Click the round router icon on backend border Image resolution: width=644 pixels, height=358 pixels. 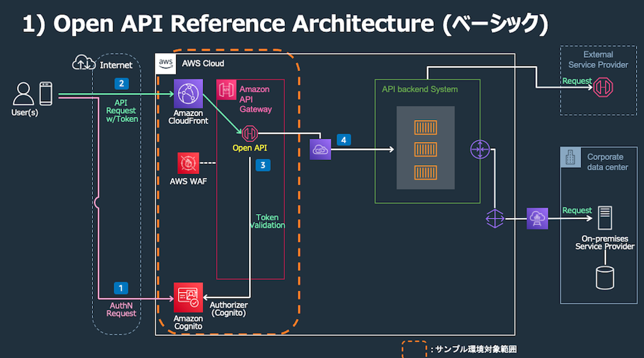point(480,149)
